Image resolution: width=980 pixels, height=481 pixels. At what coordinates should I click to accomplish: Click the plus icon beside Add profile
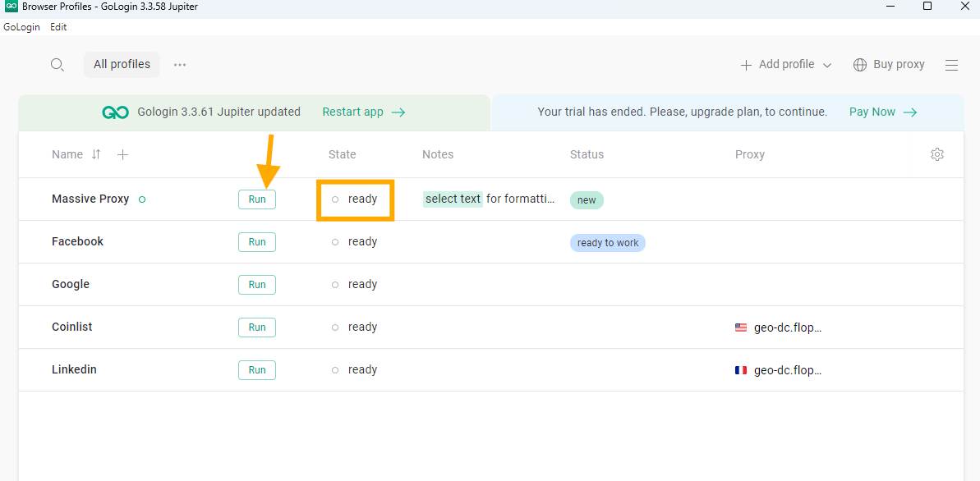(x=746, y=65)
